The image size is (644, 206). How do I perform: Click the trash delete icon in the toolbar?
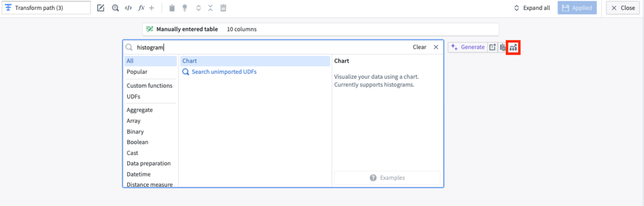(223, 8)
